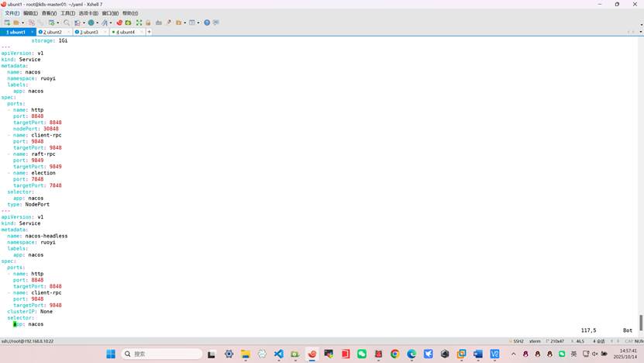Screen dimensions: 644x363
Task: Open WeChat from the taskbar
Action: [x=362, y=354]
